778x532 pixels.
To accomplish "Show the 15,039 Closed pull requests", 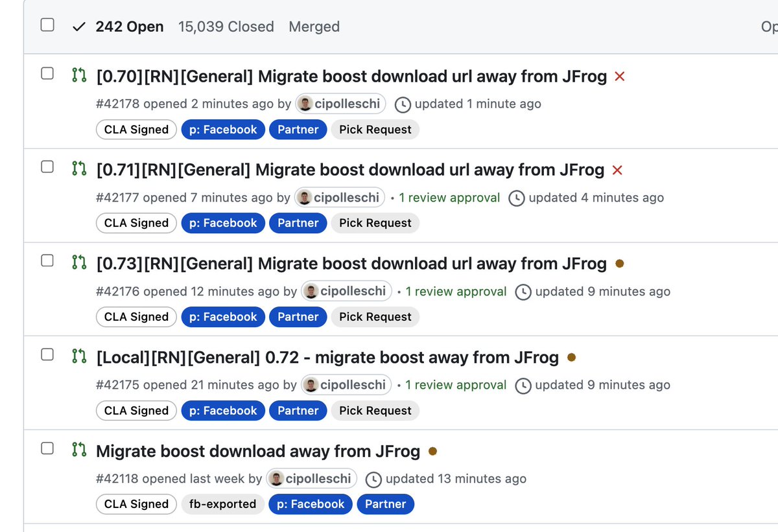I will [x=226, y=27].
